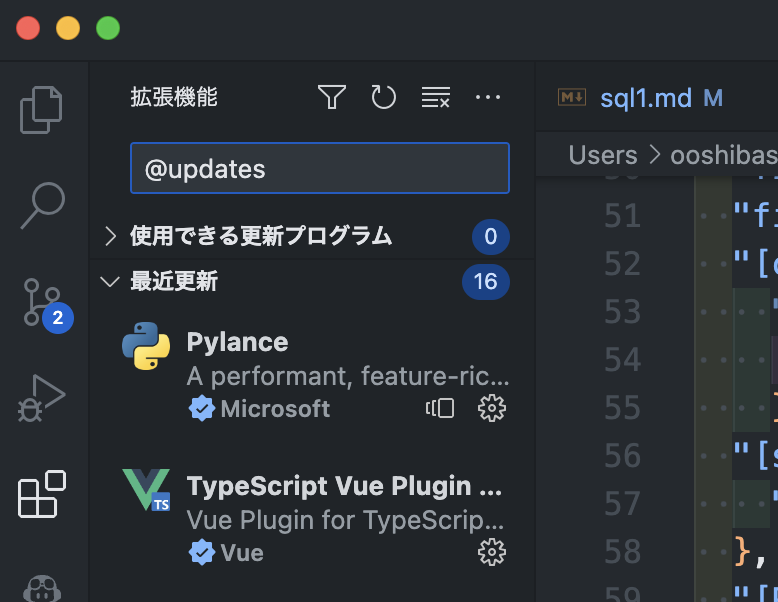778x602 pixels.
Task: Open TypeScript Vue Plugin manage gear
Action: click(x=491, y=552)
